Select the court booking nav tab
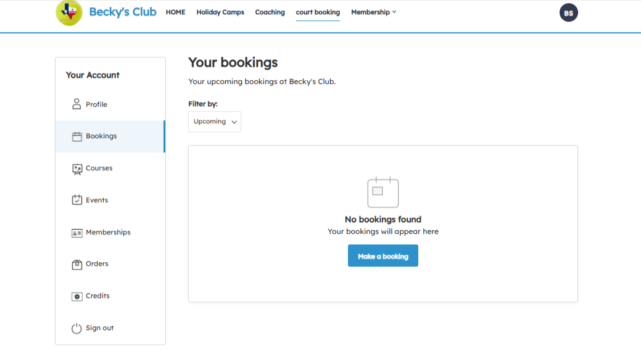The width and height of the screenshot is (641, 364). [x=318, y=12]
